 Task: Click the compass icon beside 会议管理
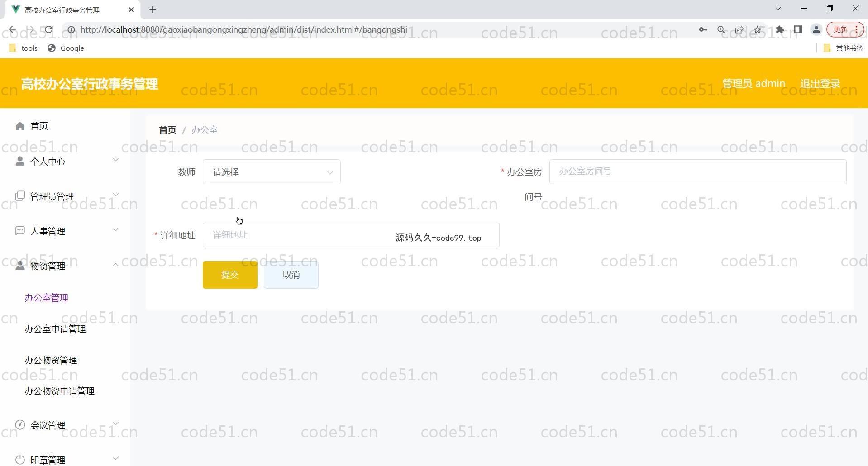click(20, 425)
